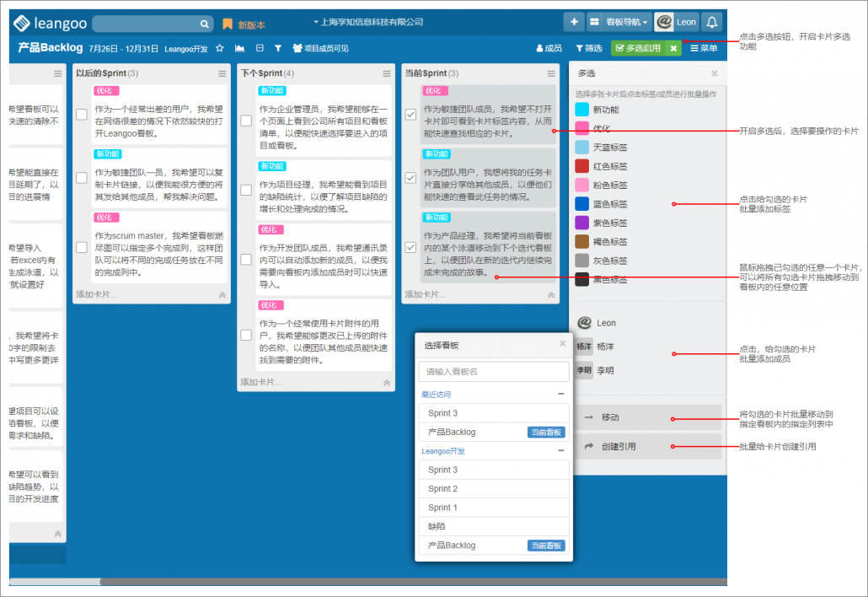
Task: Click the filter funnel icon next to chart
Action: click(x=277, y=49)
